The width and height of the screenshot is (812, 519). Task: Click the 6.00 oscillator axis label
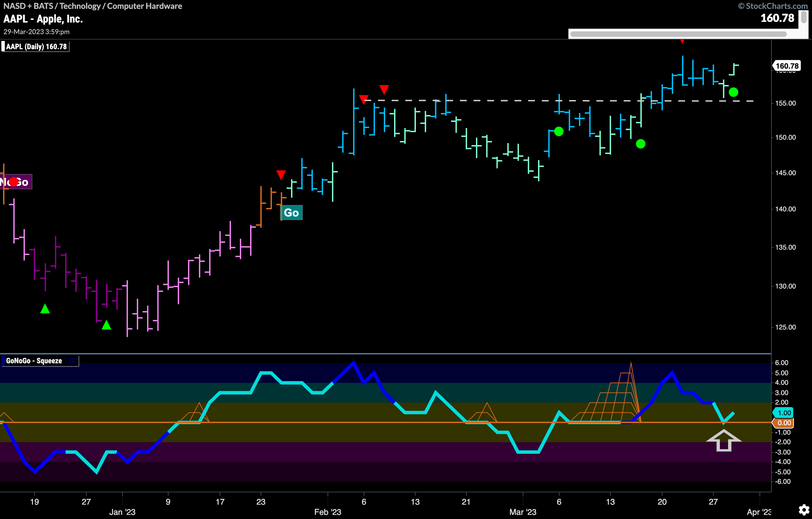click(x=782, y=363)
